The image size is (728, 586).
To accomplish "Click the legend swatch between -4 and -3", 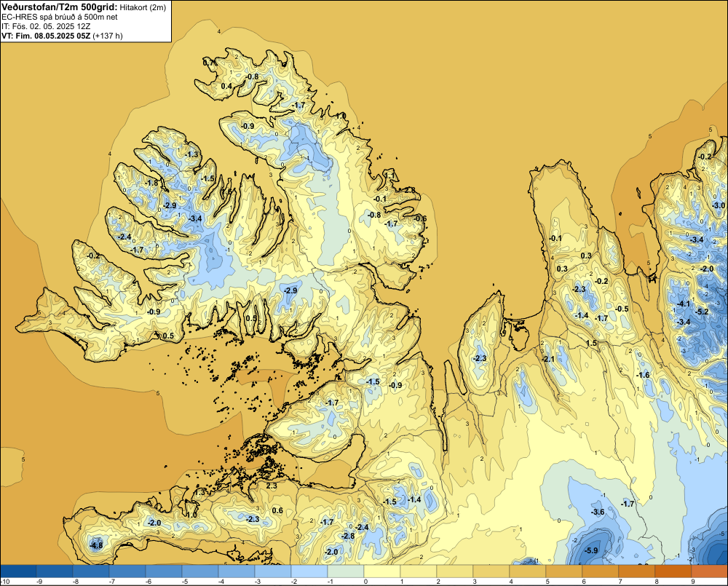I will pos(237,571).
